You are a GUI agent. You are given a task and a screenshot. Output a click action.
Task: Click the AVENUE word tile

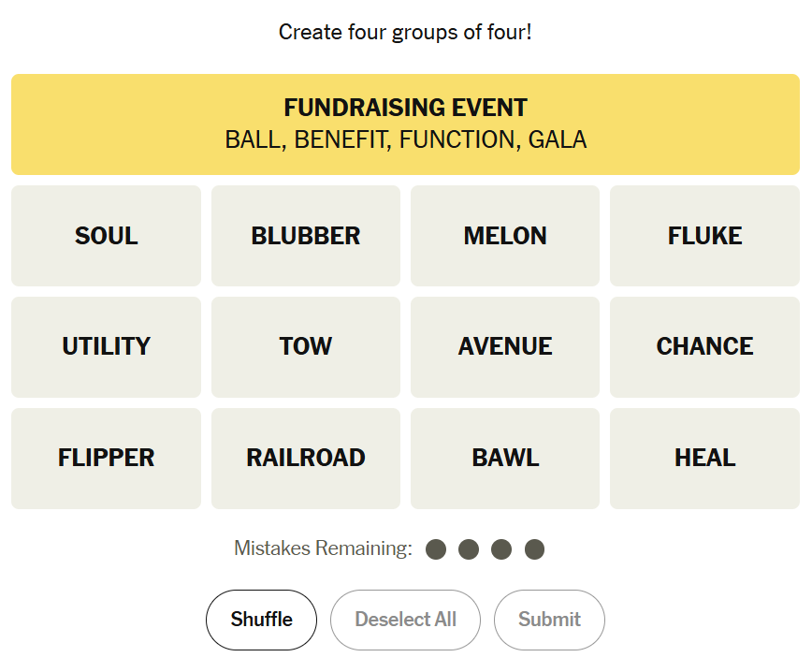(505, 346)
